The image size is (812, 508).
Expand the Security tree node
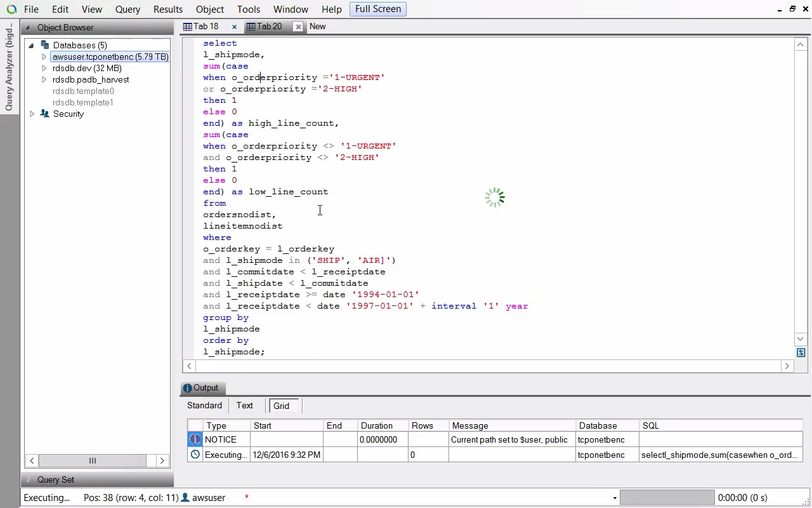(32, 114)
